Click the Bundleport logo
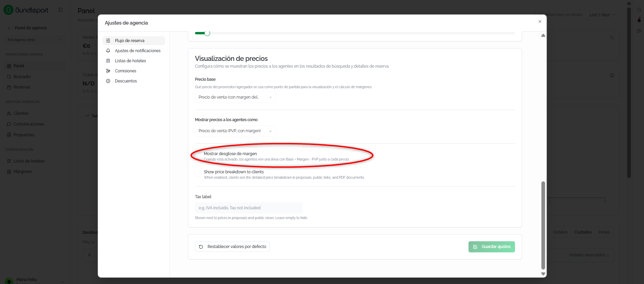 tap(26, 10)
